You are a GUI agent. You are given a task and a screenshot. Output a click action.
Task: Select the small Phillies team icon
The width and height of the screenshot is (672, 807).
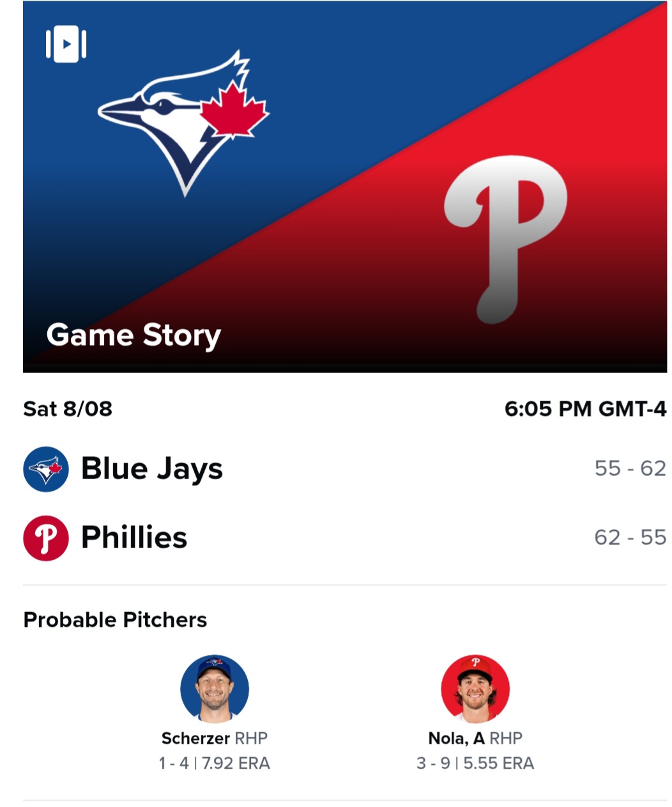46,538
